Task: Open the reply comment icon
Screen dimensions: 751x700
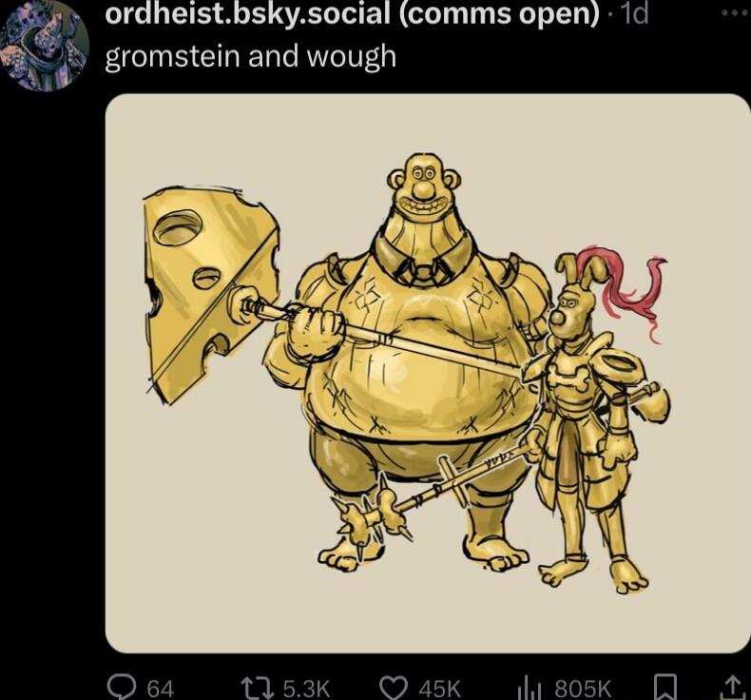Action: tap(122, 688)
